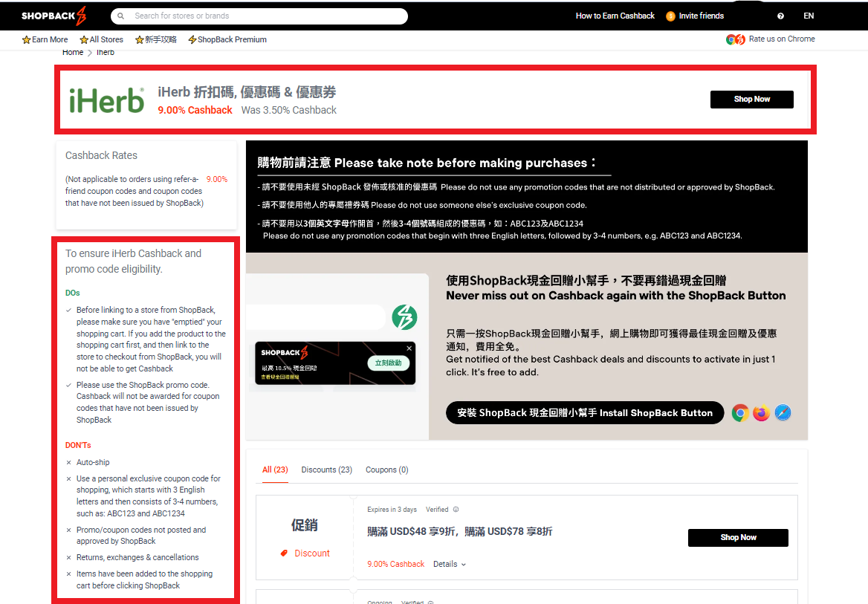The height and width of the screenshot is (604, 868).
Task: Click the All Stores star icon
Action: 84,40
